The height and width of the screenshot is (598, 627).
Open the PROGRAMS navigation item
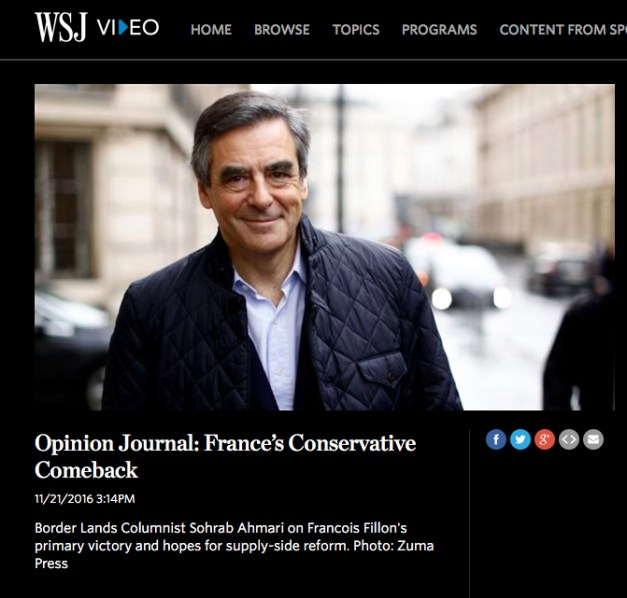(439, 30)
